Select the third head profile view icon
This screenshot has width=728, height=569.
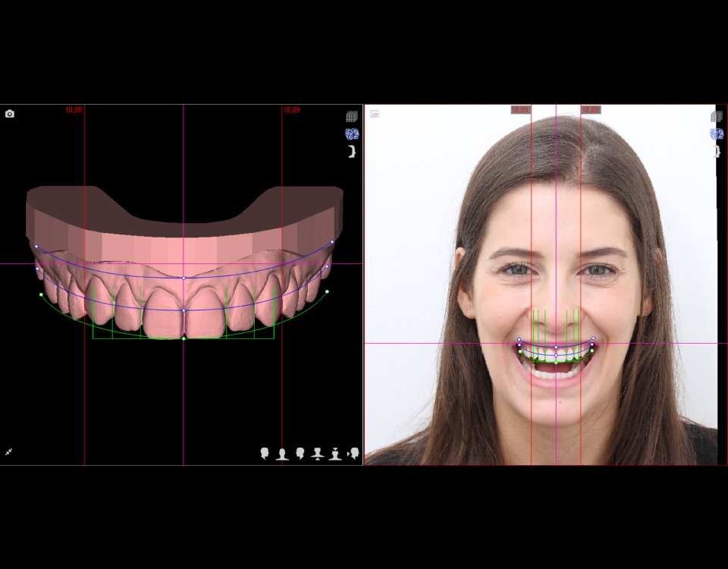[x=300, y=454]
